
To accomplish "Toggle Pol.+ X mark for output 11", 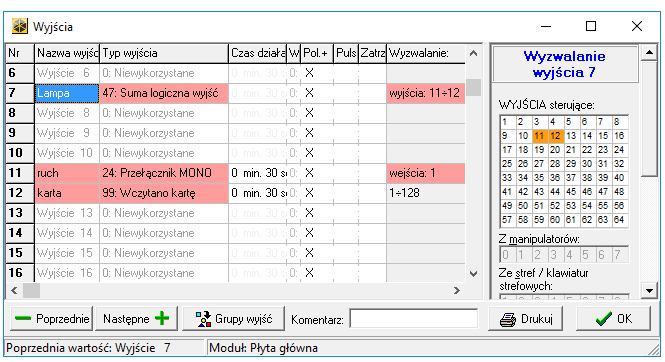I will [x=310, y=173].
